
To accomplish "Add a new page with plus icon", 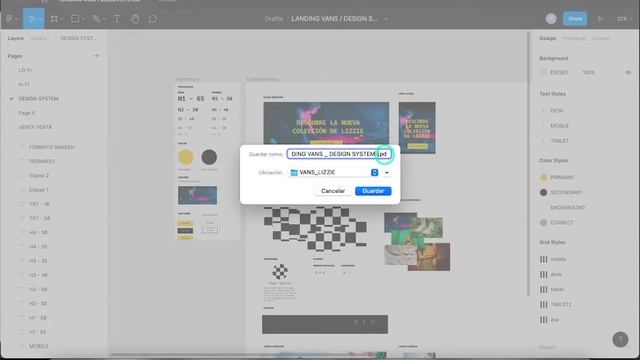I will [96, 56].
